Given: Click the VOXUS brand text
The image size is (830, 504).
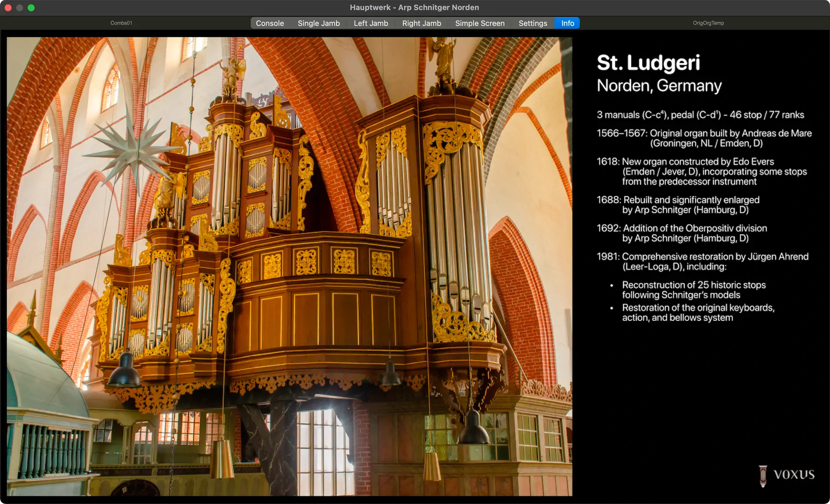Looking at the screenshot, I should (794, 475).
